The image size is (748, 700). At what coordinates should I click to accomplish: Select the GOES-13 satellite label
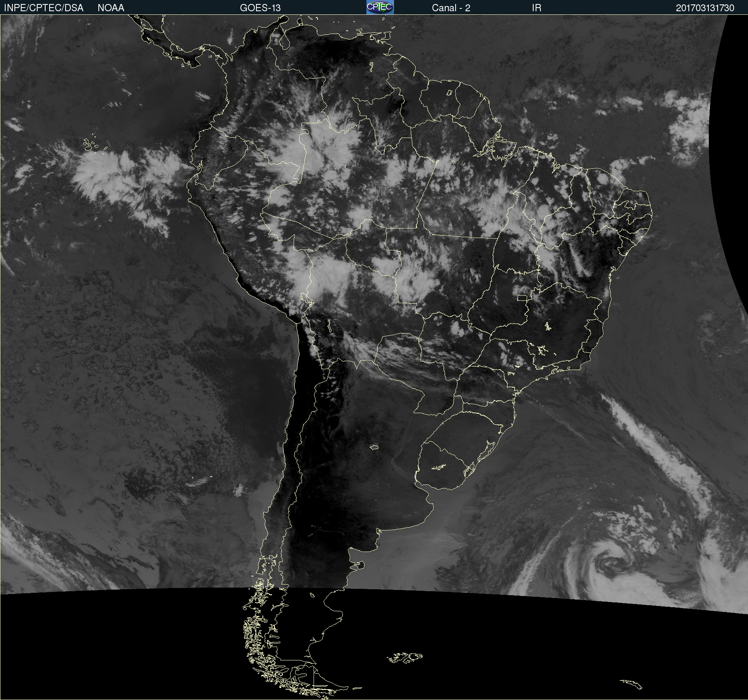[x=260, y=8]
